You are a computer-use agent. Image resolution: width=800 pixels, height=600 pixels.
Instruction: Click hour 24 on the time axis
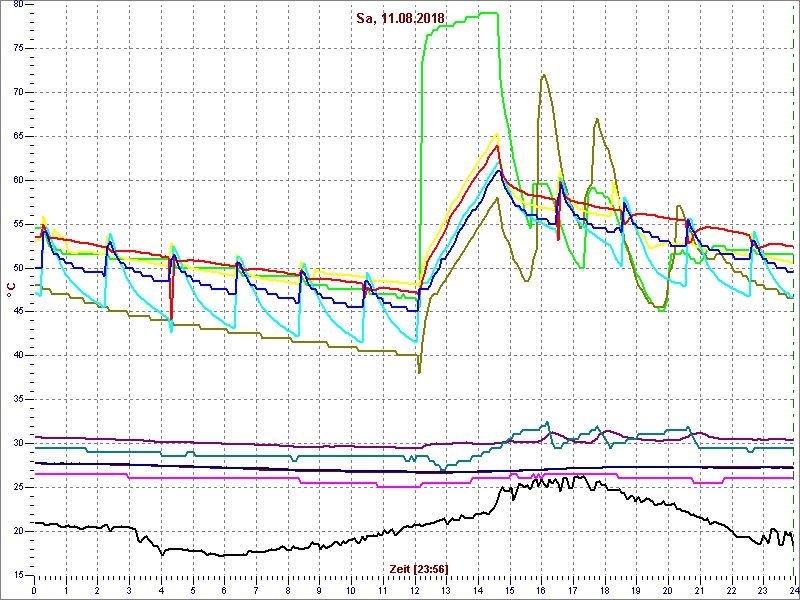click(793, 589)
